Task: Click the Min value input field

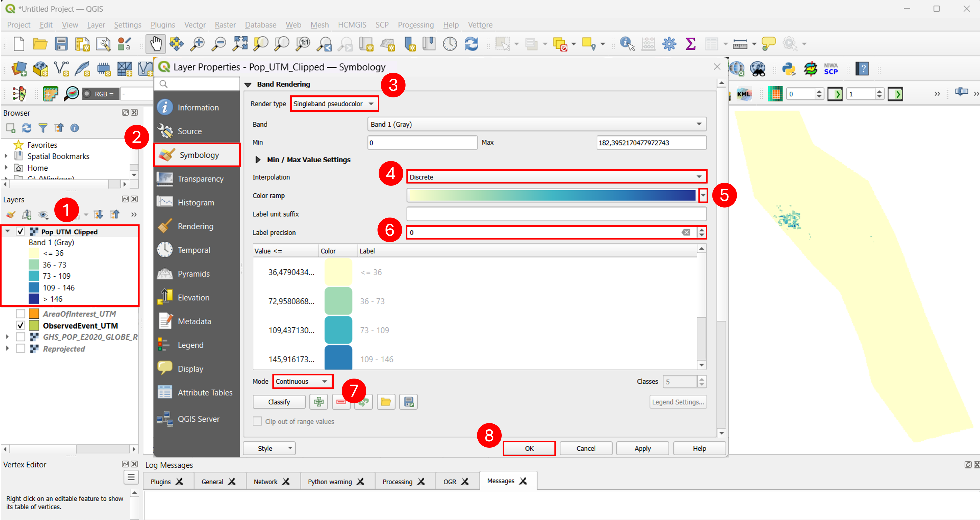Action: [422, 143]
